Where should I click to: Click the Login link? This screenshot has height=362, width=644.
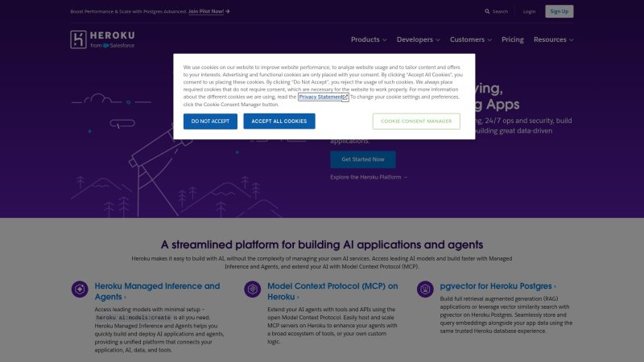tap(529, 11)
